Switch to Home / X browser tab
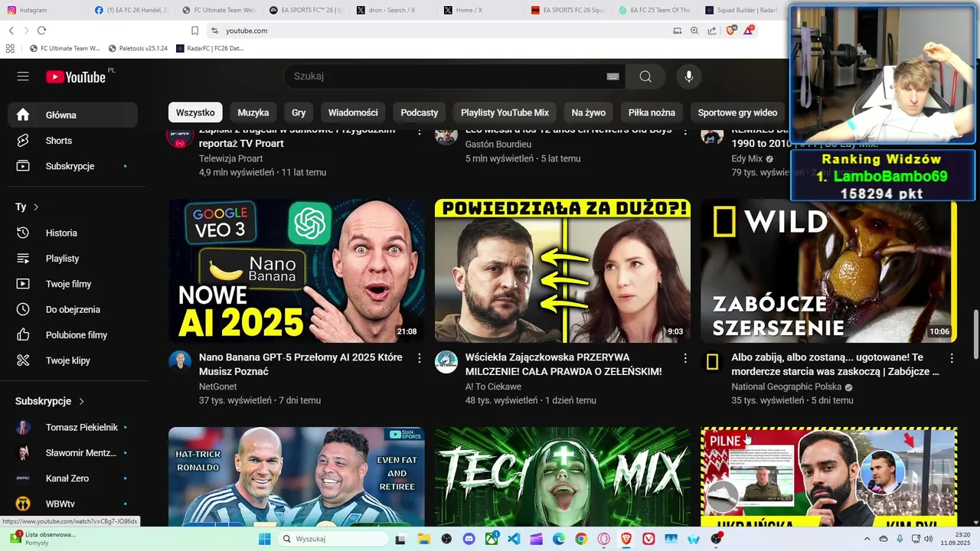 coord(480,10)
